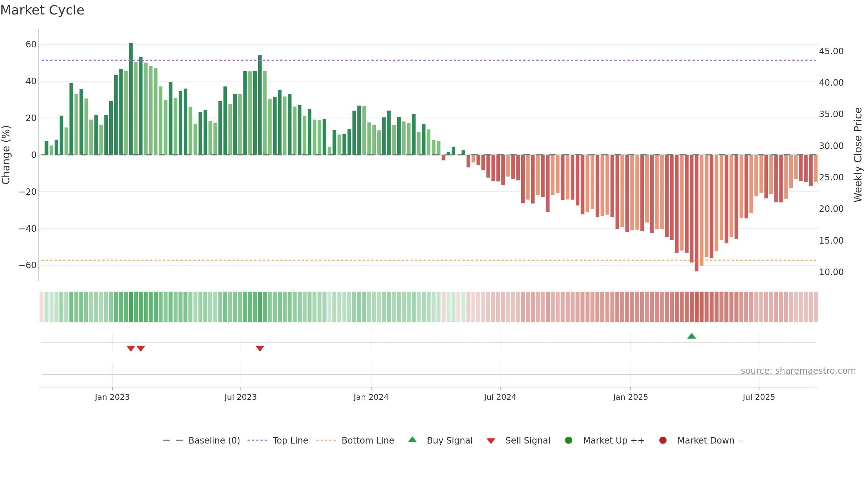The height and width of the screenshot is (488, 868).
Task: Click the 'Jan 2023' x-axis label
Action: (x=112, y=397)
